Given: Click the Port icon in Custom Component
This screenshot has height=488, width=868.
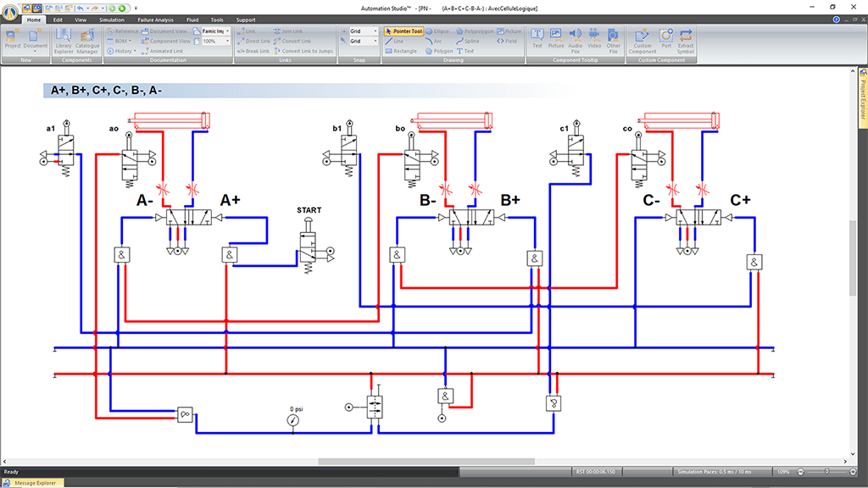Looking at the screenshot, I should (665, 39).
